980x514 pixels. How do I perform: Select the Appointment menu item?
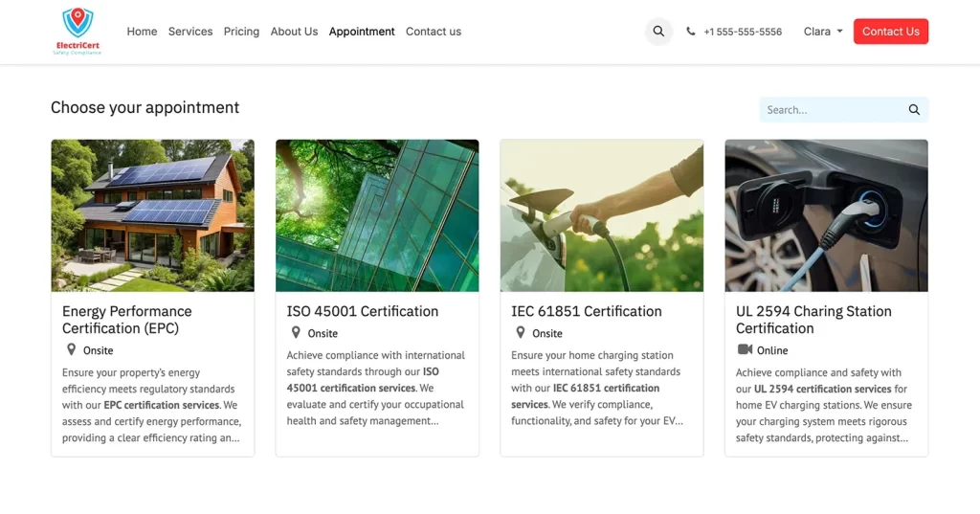coord(362,32)
